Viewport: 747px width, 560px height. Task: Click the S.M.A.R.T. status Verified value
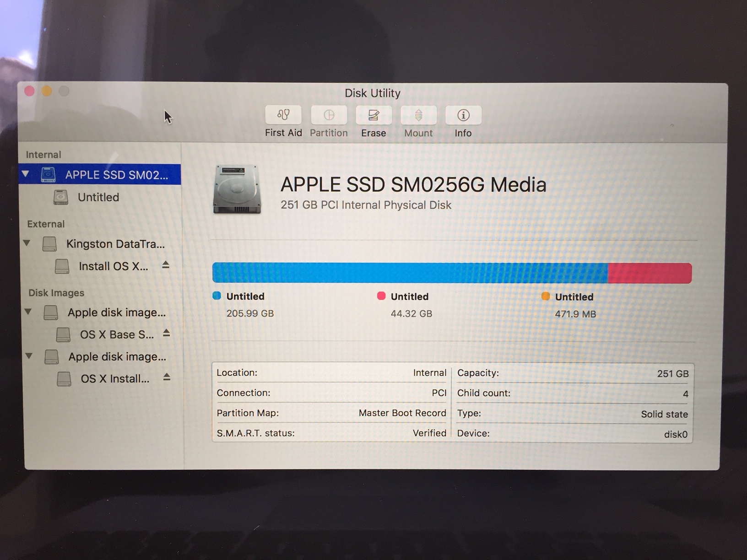(x=429, y=433)
